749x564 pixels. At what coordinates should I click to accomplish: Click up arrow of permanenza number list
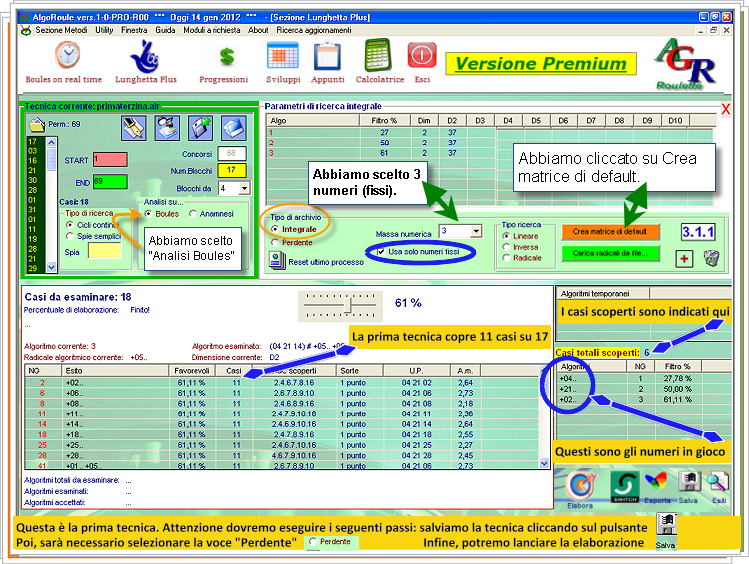pos(51,142)
